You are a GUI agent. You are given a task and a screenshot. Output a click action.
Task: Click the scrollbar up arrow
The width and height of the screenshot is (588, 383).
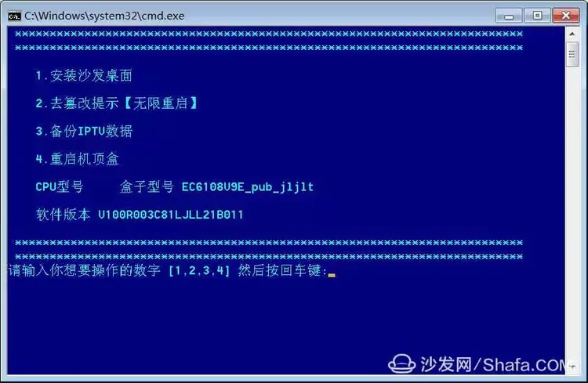pyautogui.click(x=572, y=34)
